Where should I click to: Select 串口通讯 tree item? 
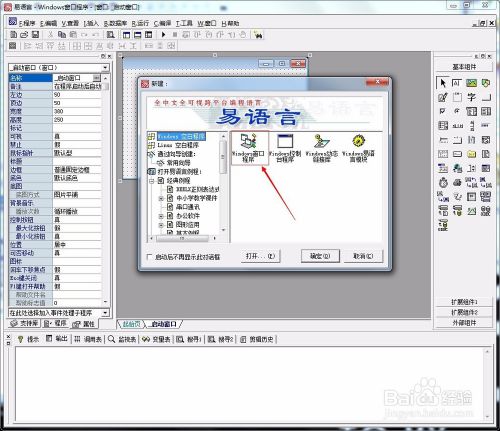click(188, 207)
